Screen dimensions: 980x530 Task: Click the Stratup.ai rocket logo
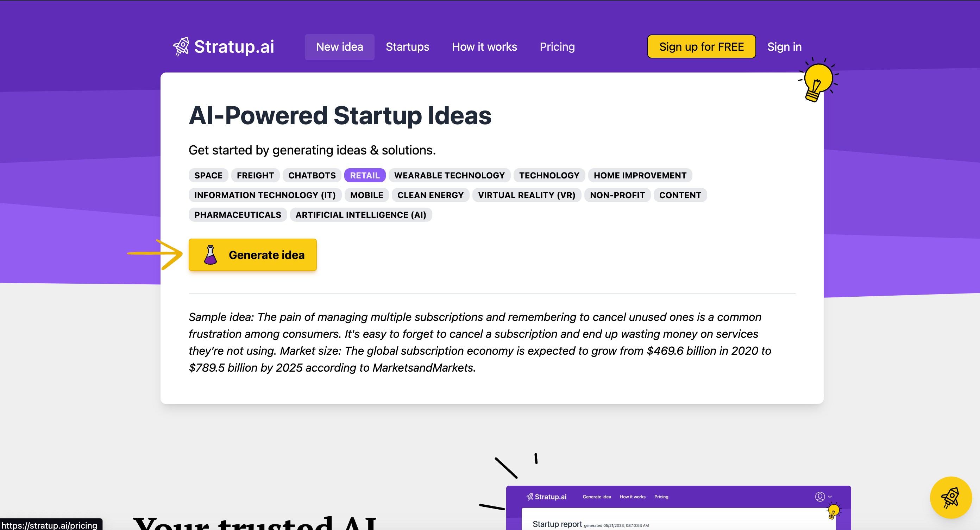tap(181, 46)
